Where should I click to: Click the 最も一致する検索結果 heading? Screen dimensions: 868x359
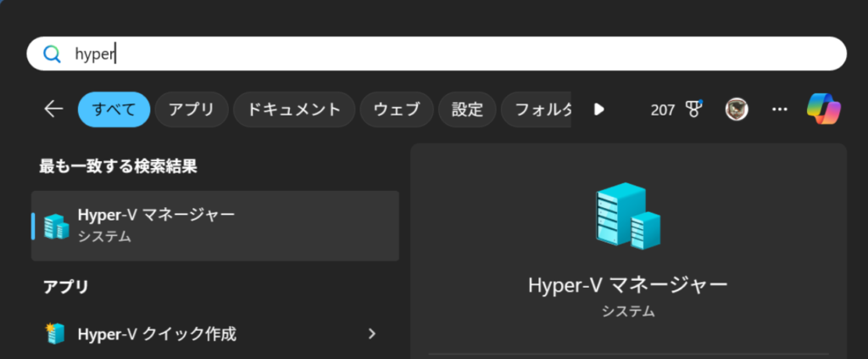pyautogui.click(x=118, y=166)
